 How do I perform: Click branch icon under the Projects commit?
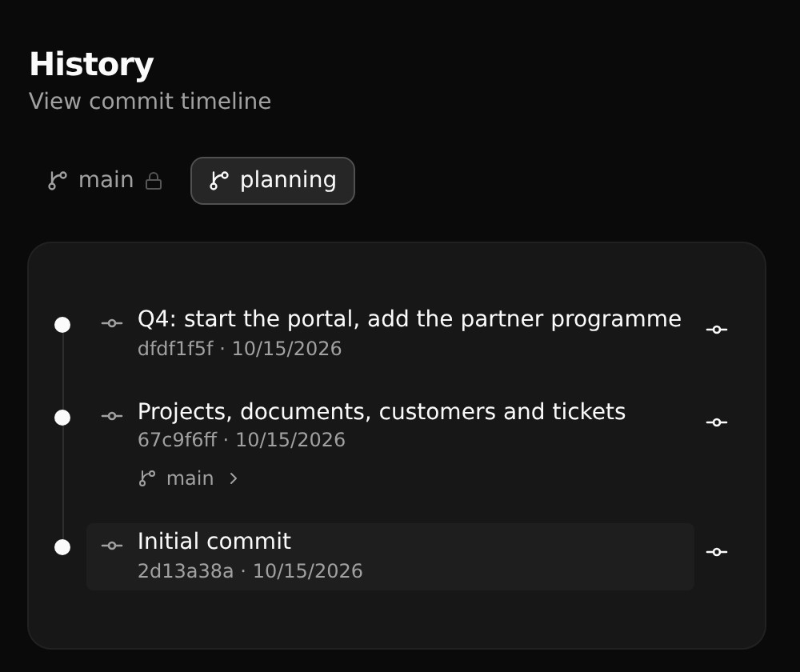pyautogui.click(x=147, y=478)
